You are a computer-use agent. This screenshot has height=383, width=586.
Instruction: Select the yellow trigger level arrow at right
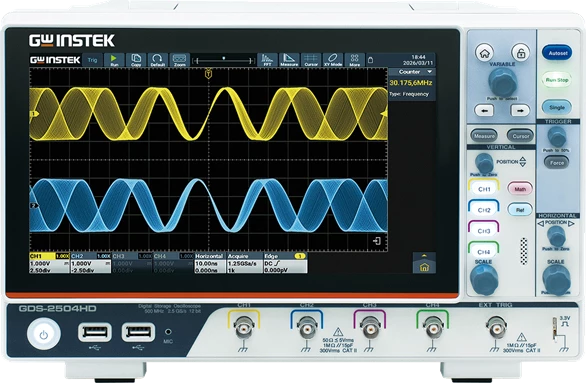tap(384, 114)
